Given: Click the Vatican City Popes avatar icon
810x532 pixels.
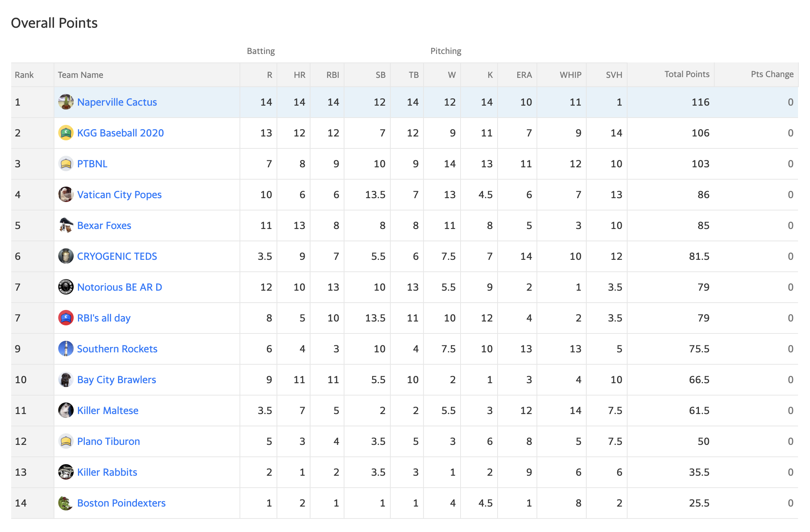Looking at the screenshot, I should [66, 195].
